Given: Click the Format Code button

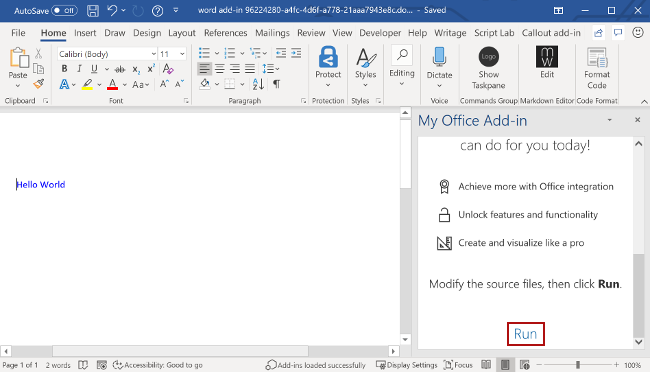Looking at the screenshot, I should click(x=597, y=68).
